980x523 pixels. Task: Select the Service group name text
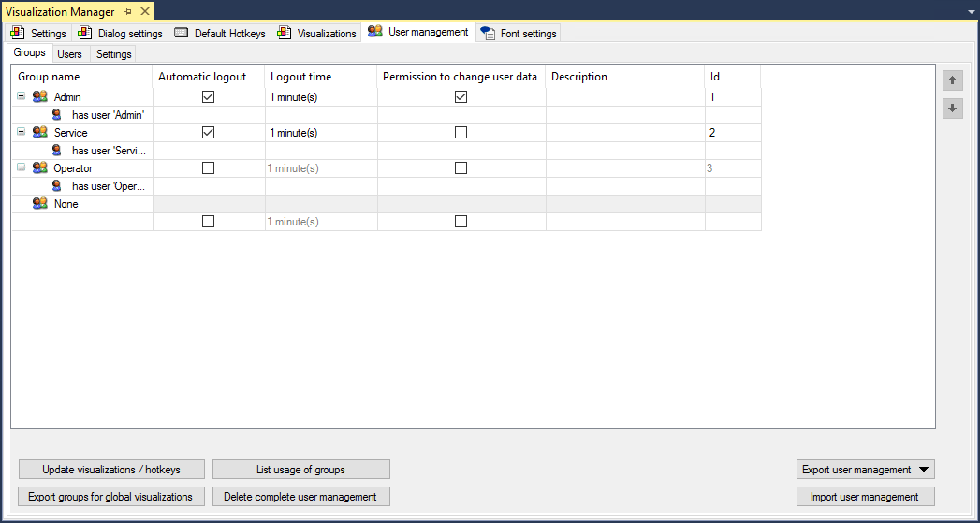click(70, 133)
